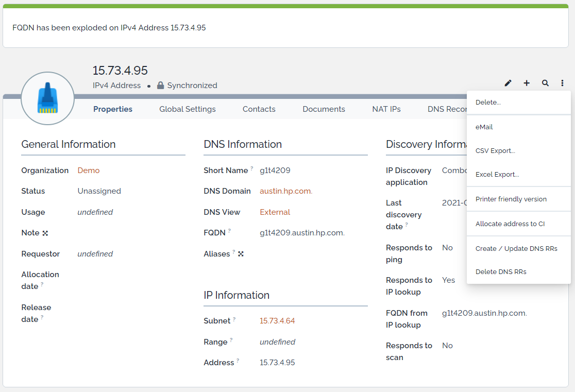Toggle the three-dot more actions menu

[x=563, y=83]
